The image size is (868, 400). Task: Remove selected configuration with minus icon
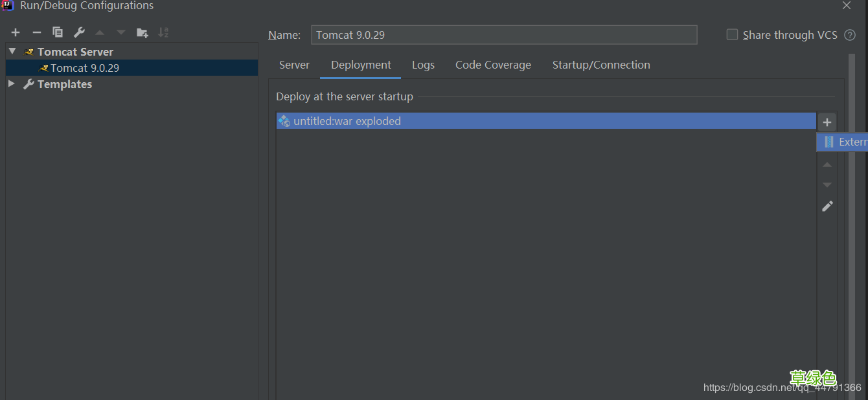(x=37, y=32)
